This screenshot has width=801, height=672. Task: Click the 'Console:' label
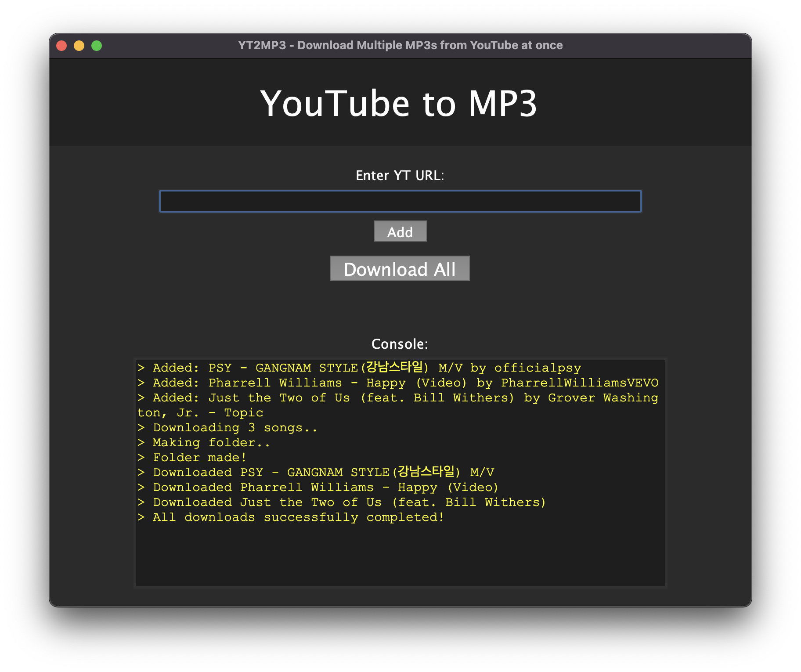click(400, 344)
